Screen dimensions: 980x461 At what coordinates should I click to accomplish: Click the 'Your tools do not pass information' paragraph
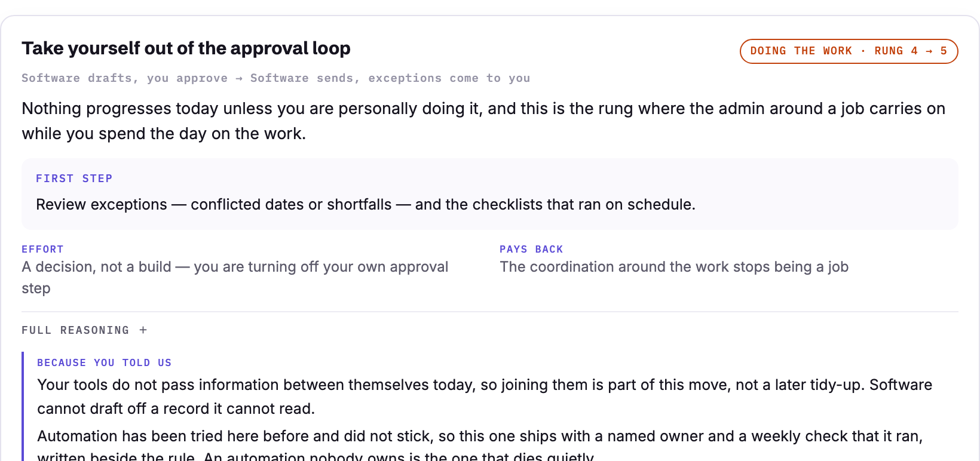click(x=485, y=397)
